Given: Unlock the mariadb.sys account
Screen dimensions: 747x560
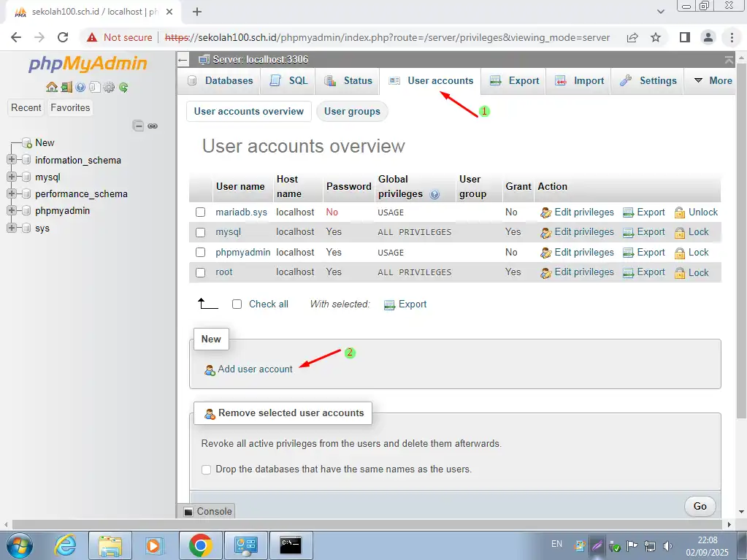Looking at the screenshot, I should [696, 212].
